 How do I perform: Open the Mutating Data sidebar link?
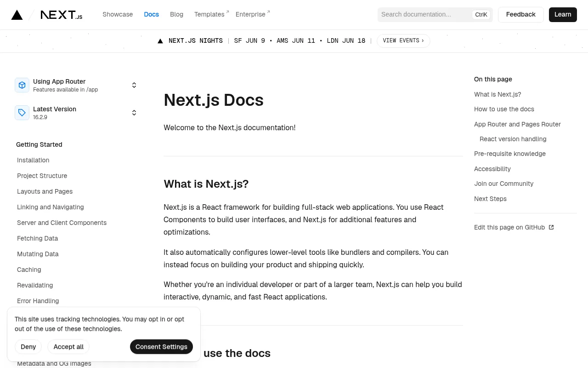pyautogui.click(x=38, y=254)
